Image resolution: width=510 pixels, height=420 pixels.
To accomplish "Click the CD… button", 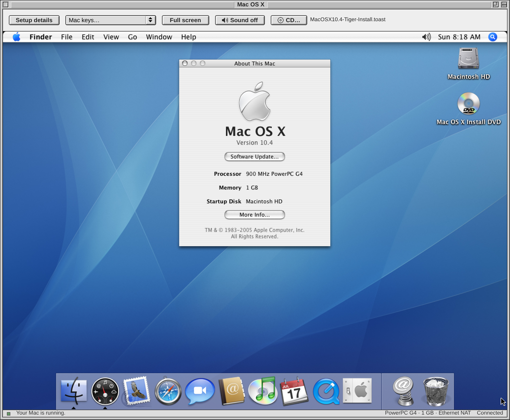I will (x=289, y=20).
